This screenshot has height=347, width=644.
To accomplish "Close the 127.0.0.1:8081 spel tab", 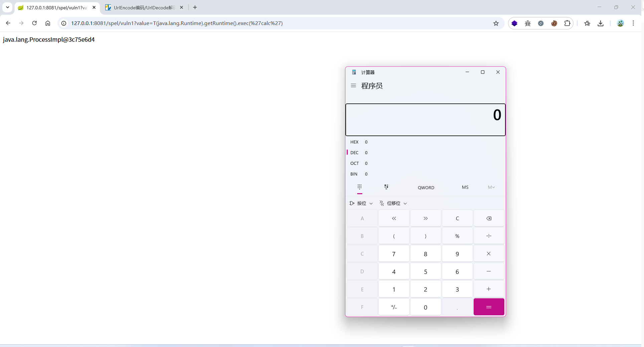I will coord(94,7).
